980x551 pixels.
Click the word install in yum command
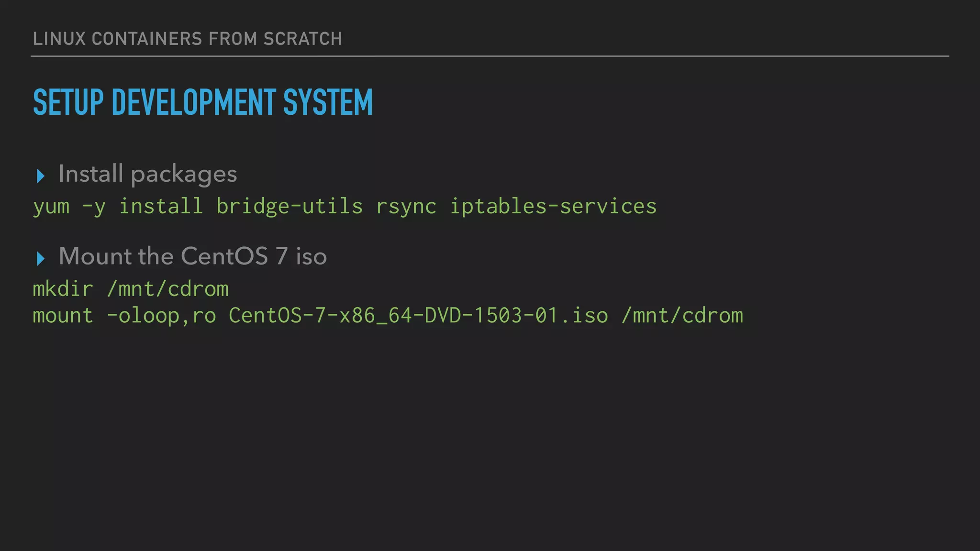(x=161, y=206)
